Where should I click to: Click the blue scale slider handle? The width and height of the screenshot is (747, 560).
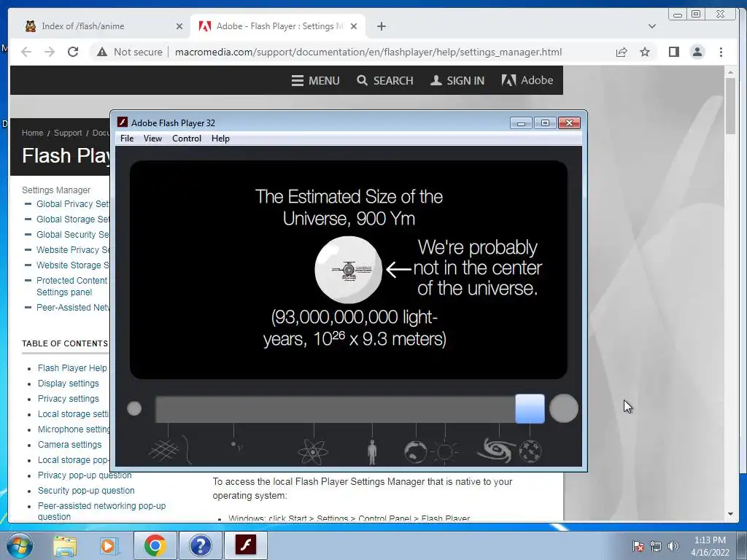click(530, 408)
